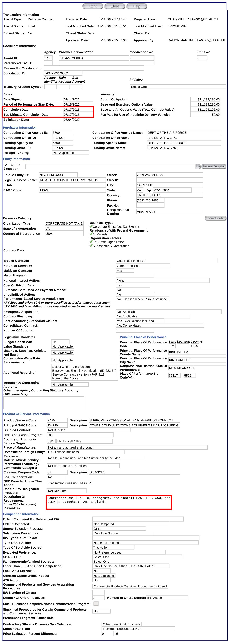This screenshot has height=644, width=230.
Task: Click the Unique Entity ID field
Action: point(58,175)
